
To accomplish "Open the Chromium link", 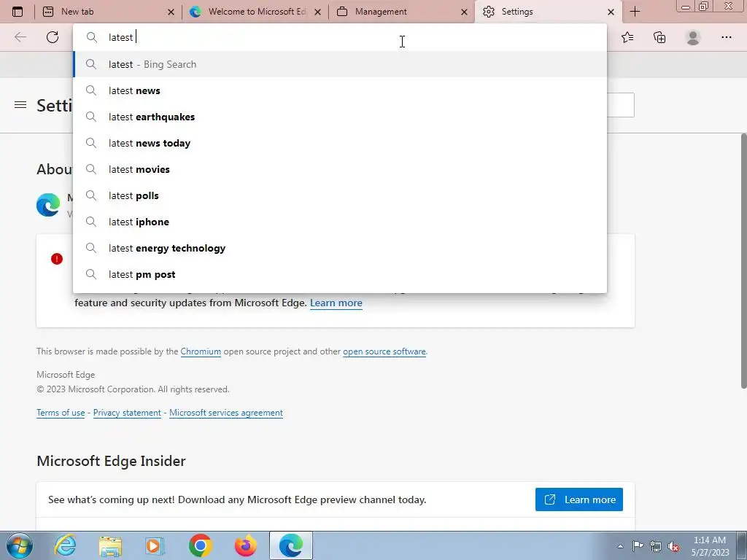I will tap(201, 351).
